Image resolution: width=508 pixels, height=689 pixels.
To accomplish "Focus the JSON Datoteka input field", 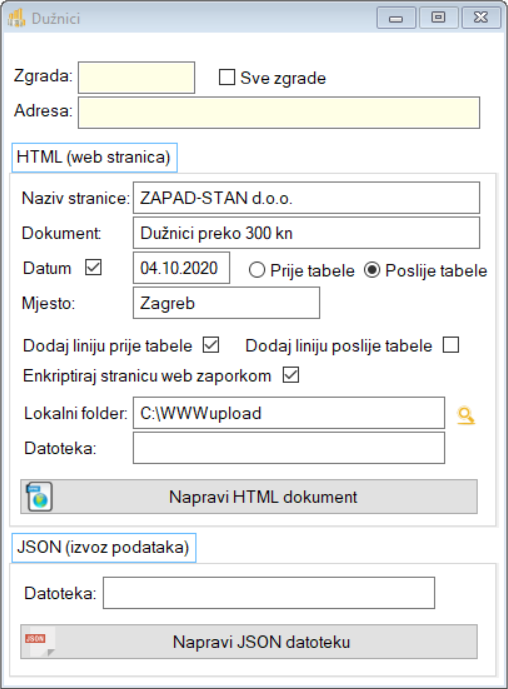I will [x=269, y=593].
